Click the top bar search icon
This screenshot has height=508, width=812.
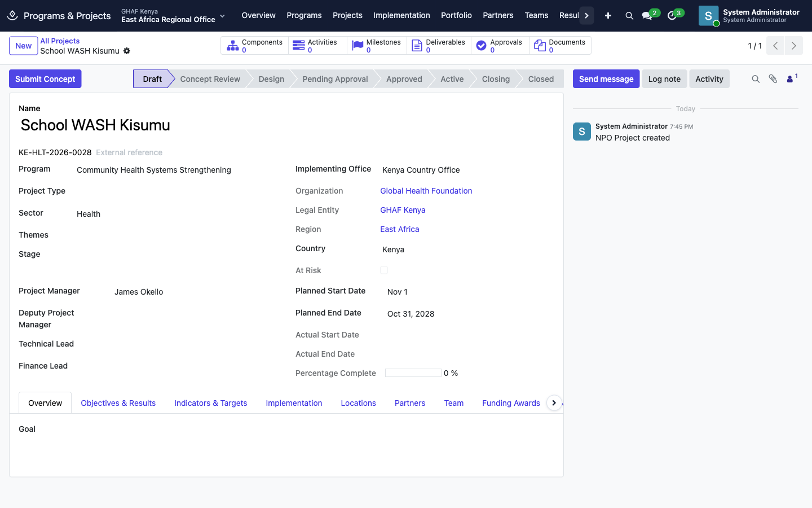(629, 16)
